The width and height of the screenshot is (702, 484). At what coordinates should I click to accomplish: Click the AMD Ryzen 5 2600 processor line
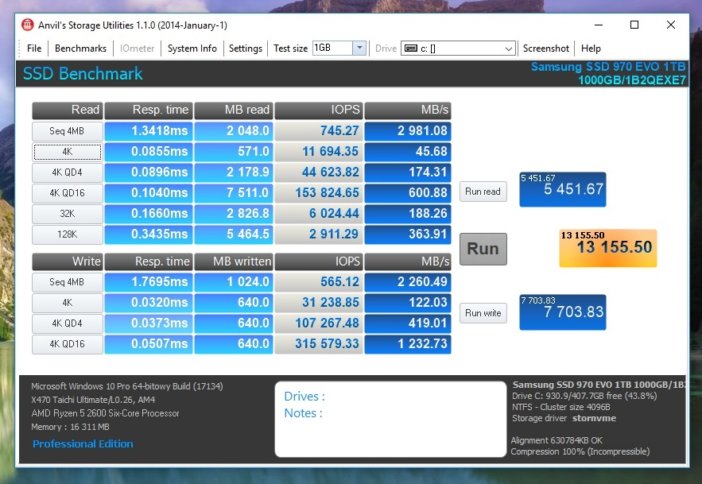[x=105, y=413]
